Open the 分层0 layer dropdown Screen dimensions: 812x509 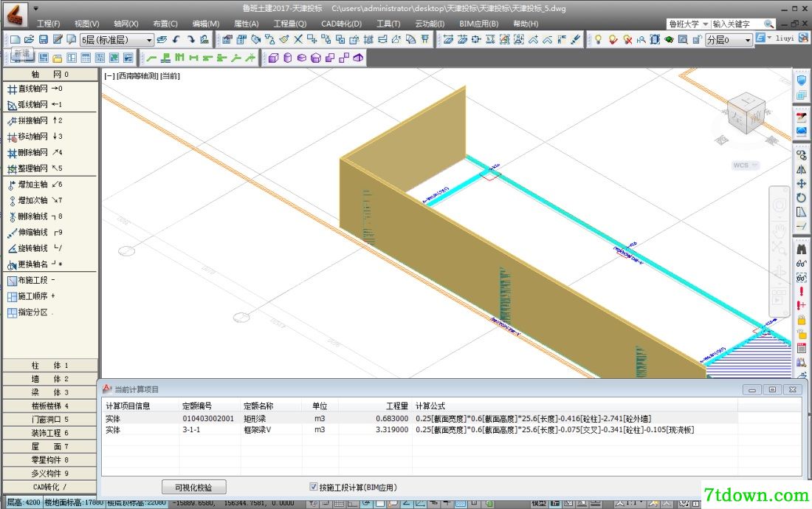(x=729, y=39)
